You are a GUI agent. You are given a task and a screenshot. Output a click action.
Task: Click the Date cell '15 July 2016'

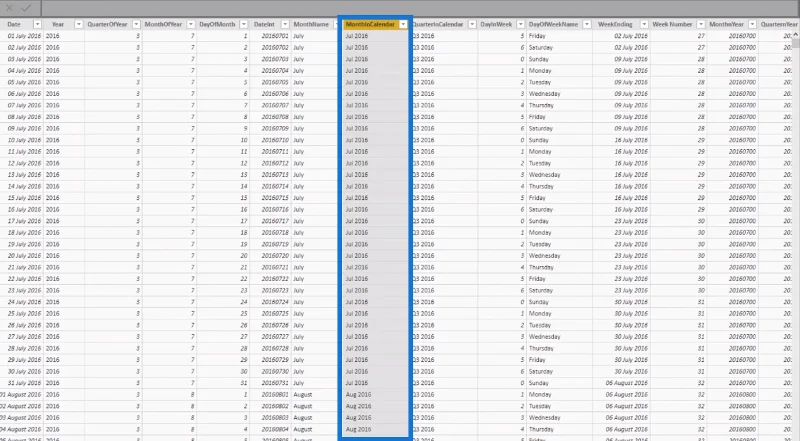click(24, 198)
